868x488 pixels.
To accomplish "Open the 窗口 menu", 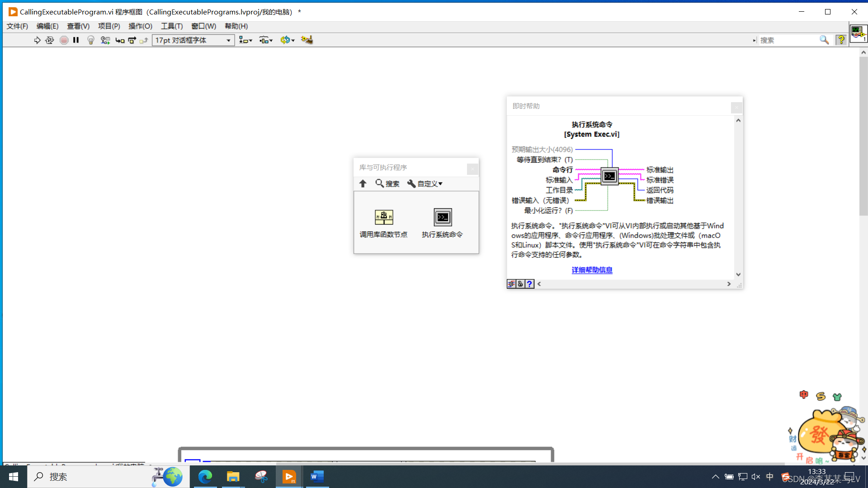I will 203,26.
